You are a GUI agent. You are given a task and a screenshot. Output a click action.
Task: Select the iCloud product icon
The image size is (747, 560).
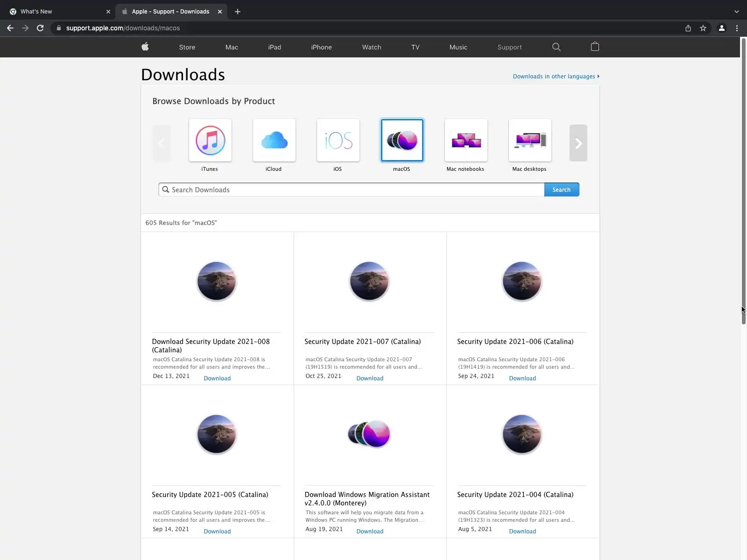[274, 140]
